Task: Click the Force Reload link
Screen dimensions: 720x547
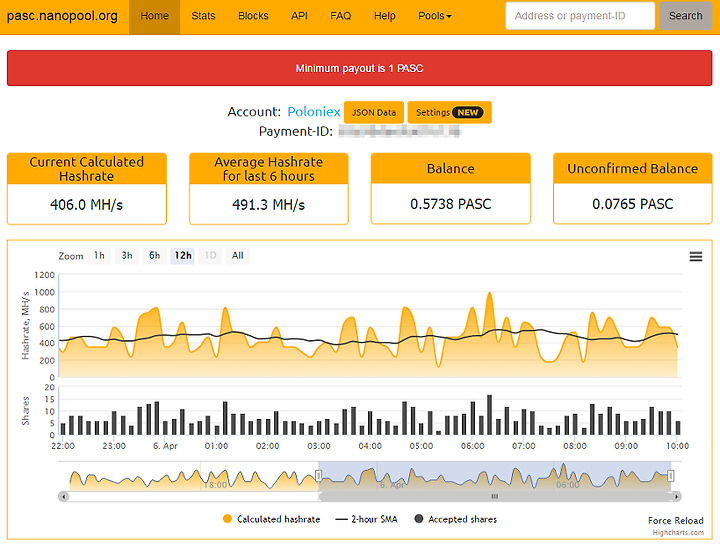Action: (675, 520)
